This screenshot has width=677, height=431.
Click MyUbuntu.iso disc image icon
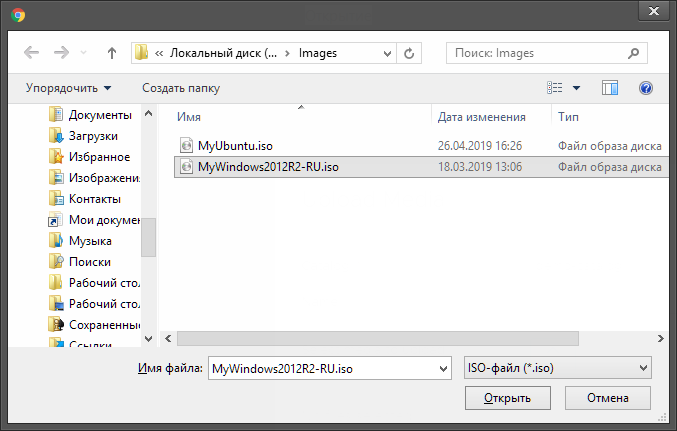tap(186, 146)
